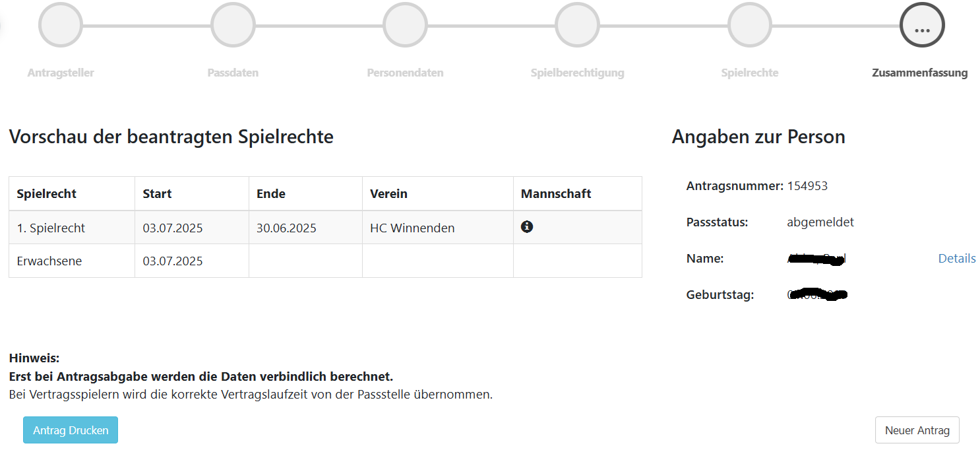
Task: Click the Ende date 30.06.2025 cell
Action: pyautogui.click(x=286, y=228)
